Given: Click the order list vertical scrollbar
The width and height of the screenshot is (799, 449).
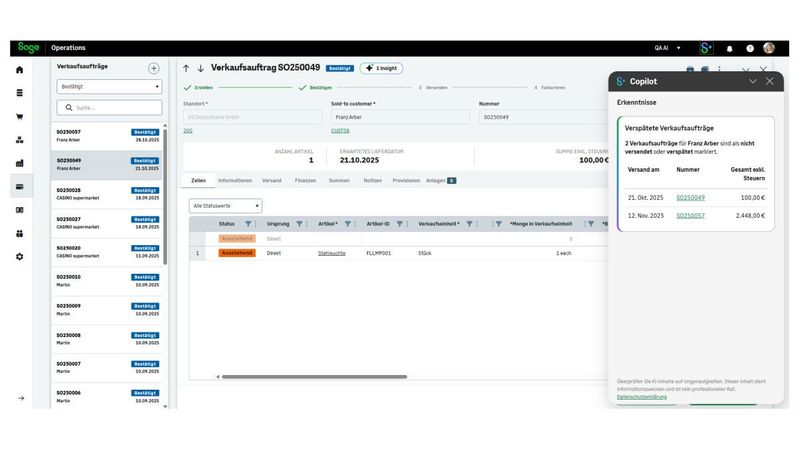Looking at the screenshot, I should pos(165,196).
